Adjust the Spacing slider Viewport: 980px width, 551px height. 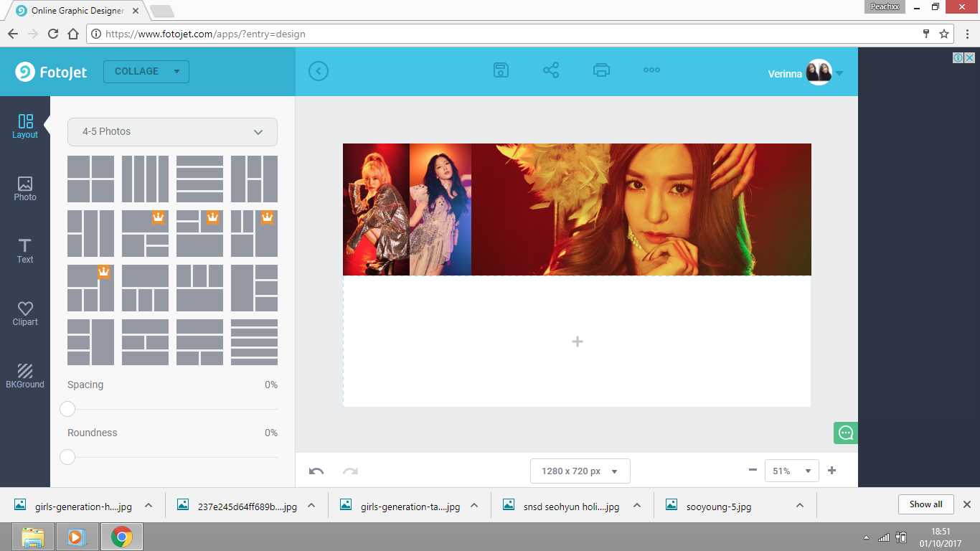(67, 409)
